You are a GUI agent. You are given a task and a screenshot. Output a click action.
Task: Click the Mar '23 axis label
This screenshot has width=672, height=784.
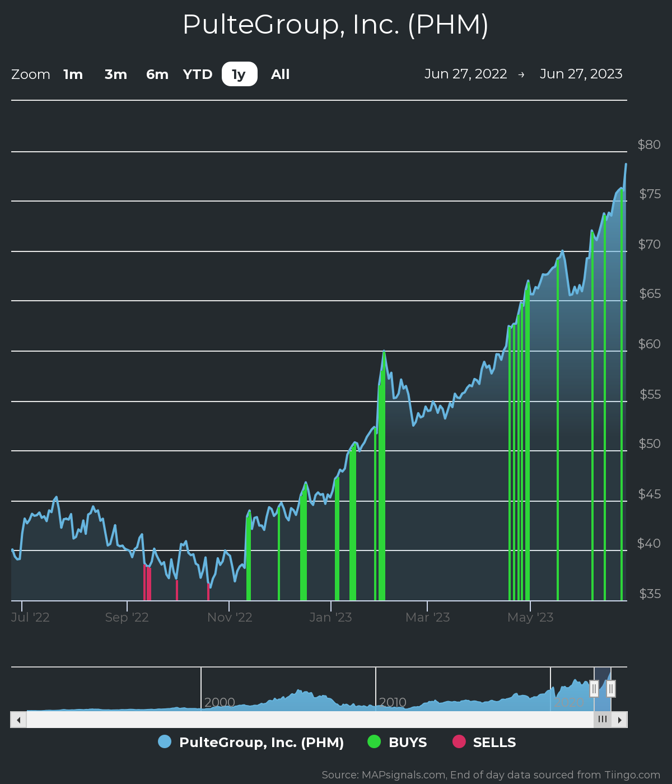(x=428, y=617)
